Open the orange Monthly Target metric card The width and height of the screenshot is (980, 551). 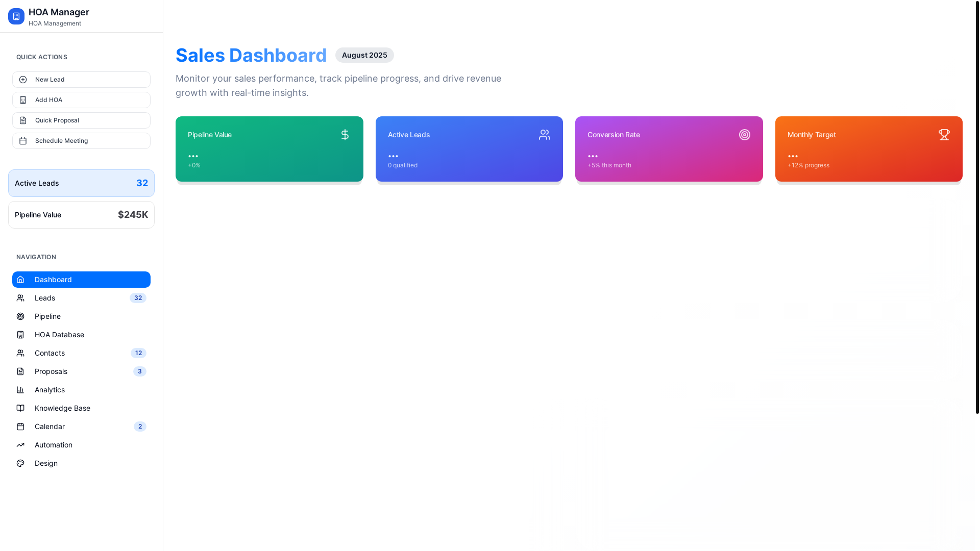tap(869, 149)
